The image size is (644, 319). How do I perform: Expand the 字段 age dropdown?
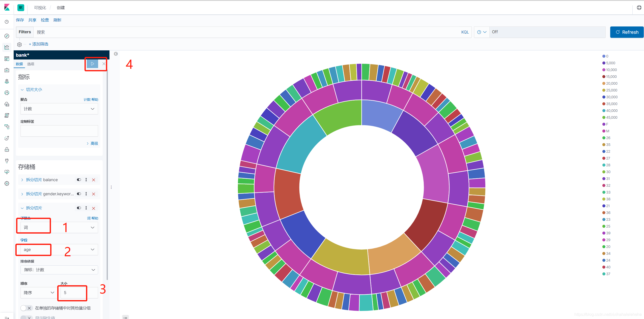(x=92, y=249)
